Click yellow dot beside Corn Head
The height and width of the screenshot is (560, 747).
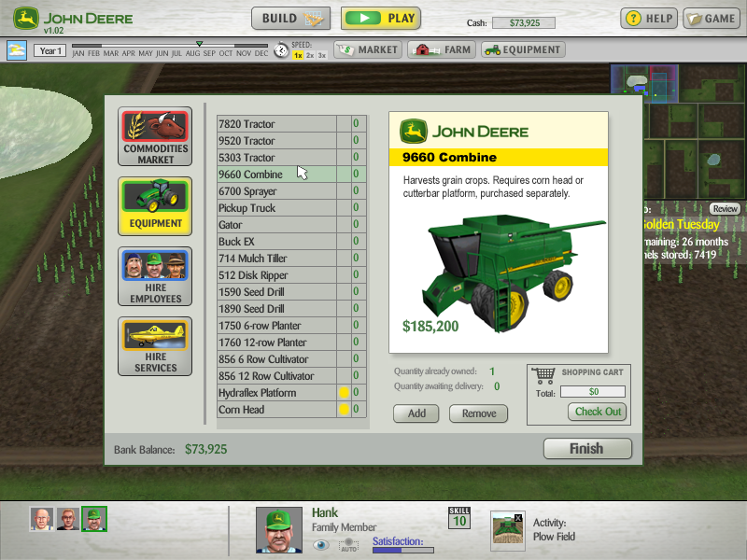pos(344,409)
